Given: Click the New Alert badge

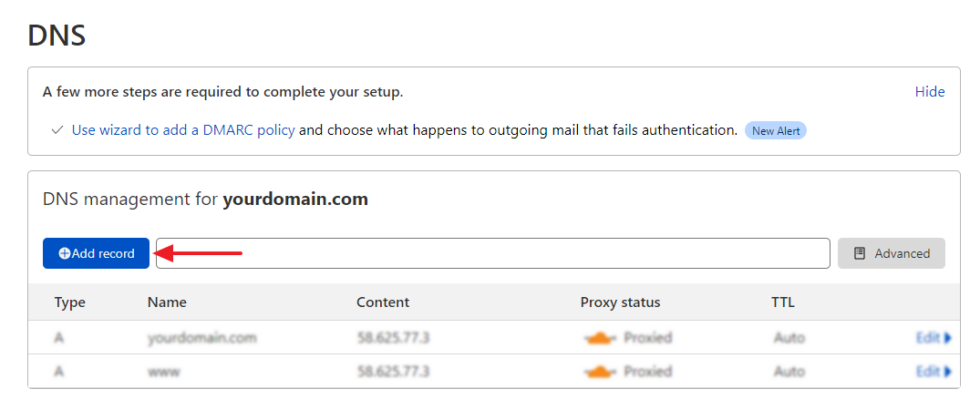Looking at the screenshot, I should coord(776,130).
